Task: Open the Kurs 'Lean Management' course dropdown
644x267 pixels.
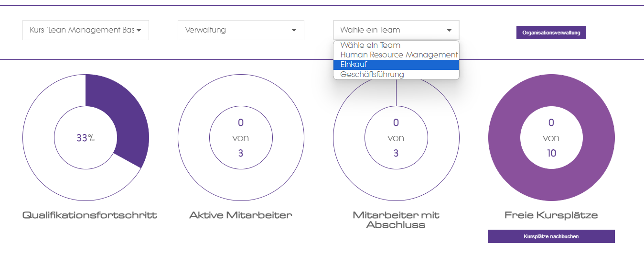Action: pos(86,30)
